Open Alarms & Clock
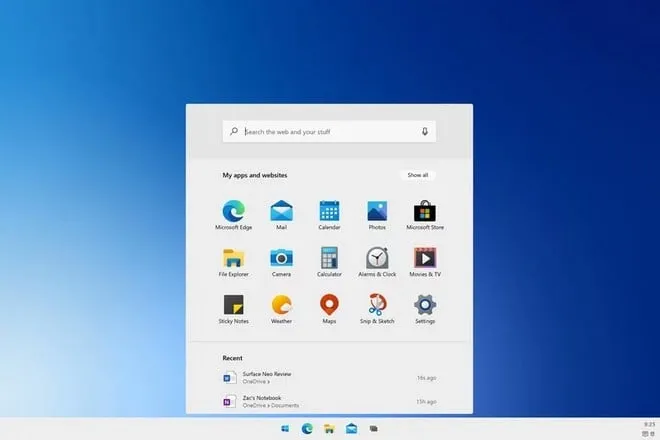The width and height of the screenshot is (660, 440). pyautogui.click(x=377, y=258)
